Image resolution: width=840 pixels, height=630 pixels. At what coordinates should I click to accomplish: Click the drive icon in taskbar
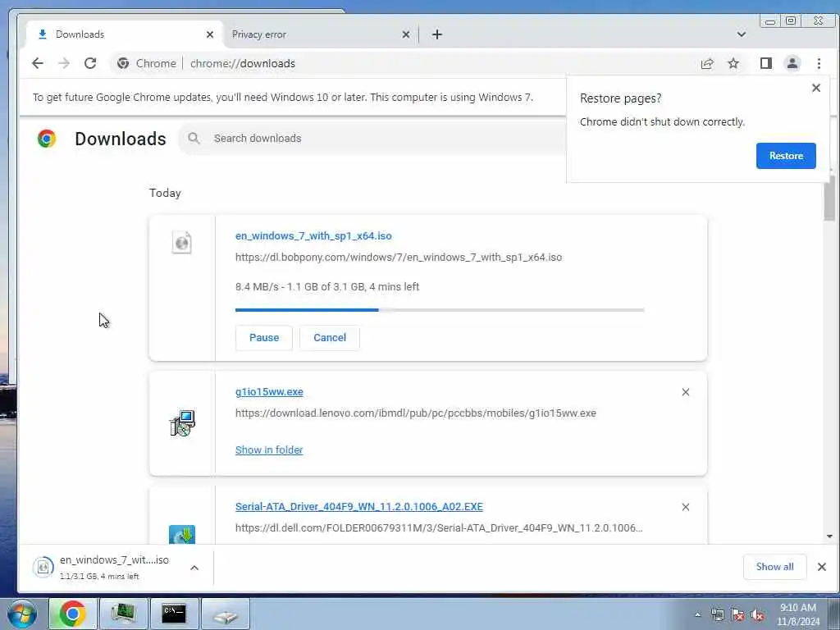226,614
